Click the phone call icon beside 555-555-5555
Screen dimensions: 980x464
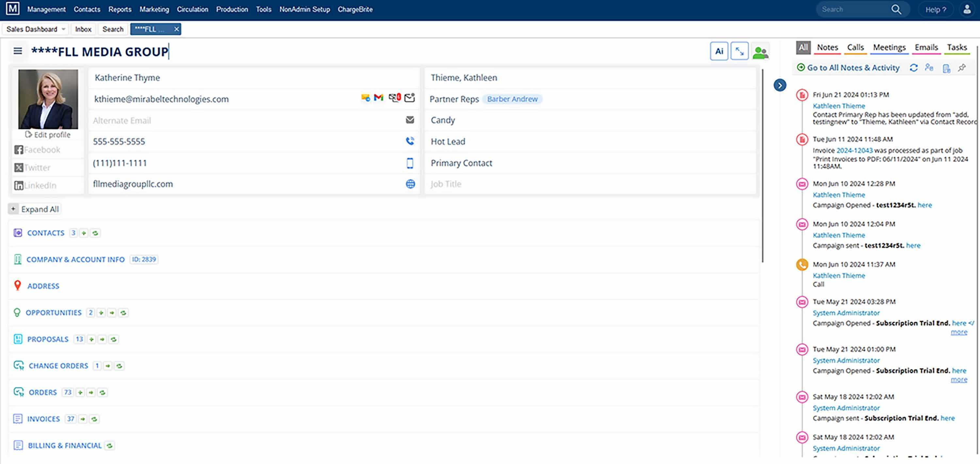coord(410,141)
